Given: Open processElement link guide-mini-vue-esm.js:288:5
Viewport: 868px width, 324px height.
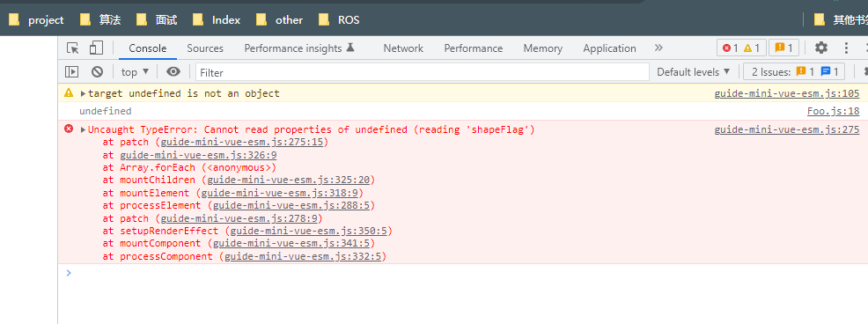Looking at the screenshot, I should (x=291, y=205).
